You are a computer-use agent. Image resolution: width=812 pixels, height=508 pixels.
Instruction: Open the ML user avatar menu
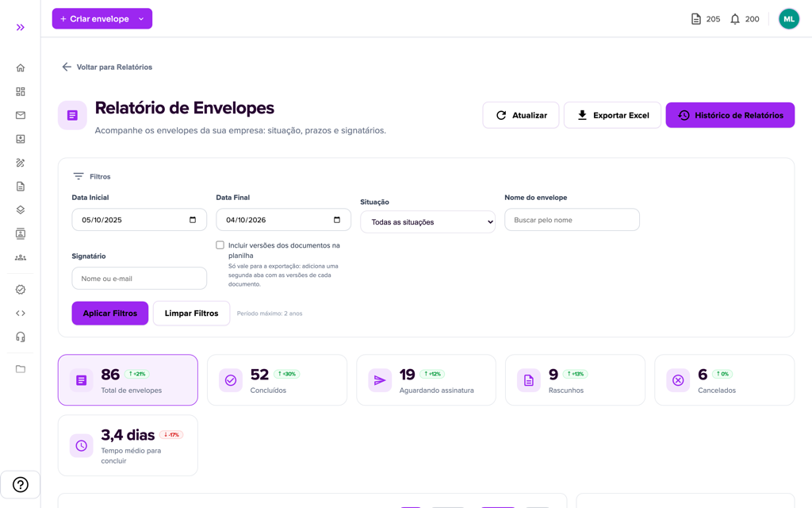789,19
